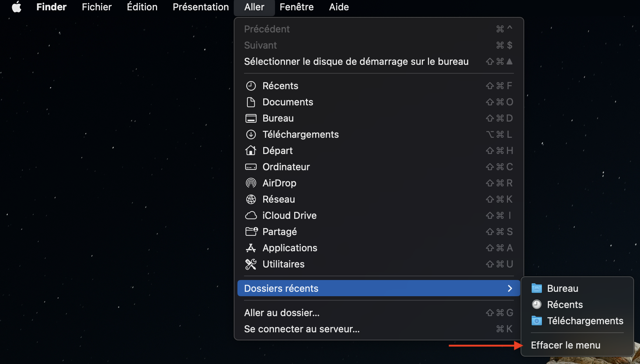Click the Réseau globe icon
Image resolution: width=640 pixels, height=364 pixels.
pos(251,199)
